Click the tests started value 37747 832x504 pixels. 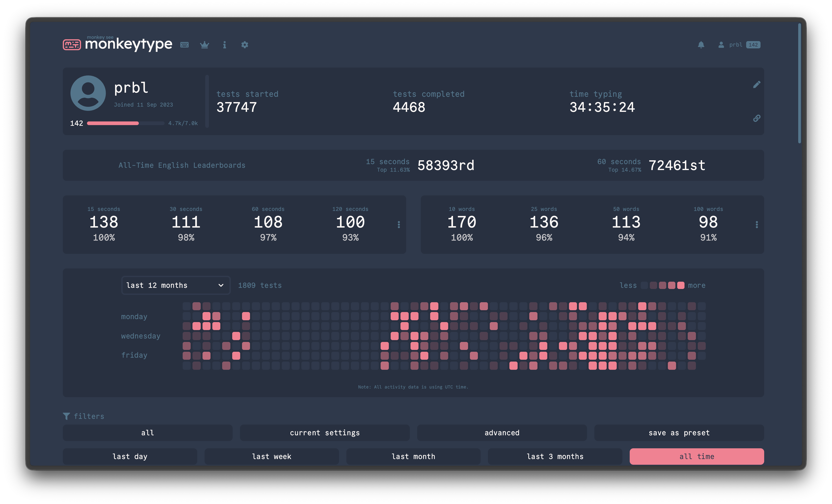tap(237, 107)
